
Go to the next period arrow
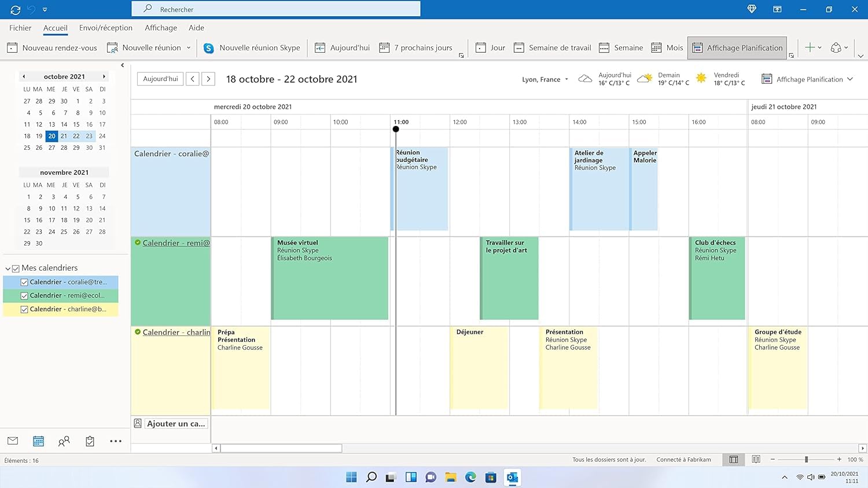pos(208,79)
